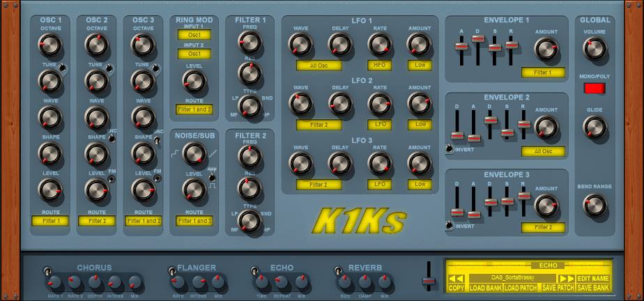Click the Bend Range knob

coord(595,206)
